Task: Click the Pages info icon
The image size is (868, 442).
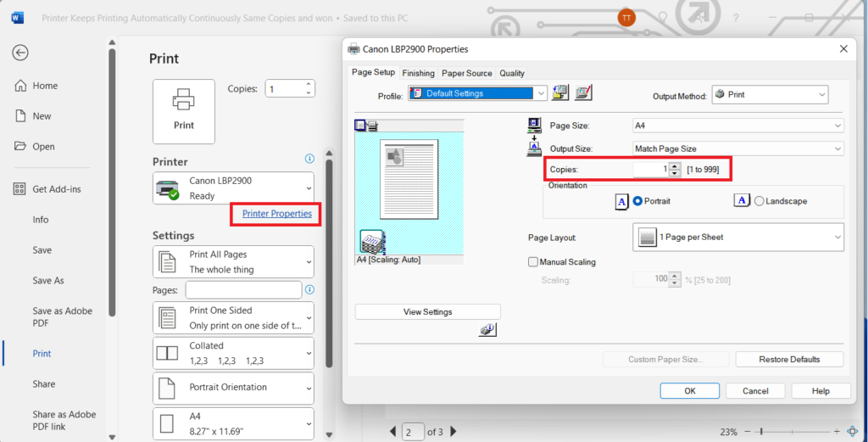Action: [x=309, y=289]
